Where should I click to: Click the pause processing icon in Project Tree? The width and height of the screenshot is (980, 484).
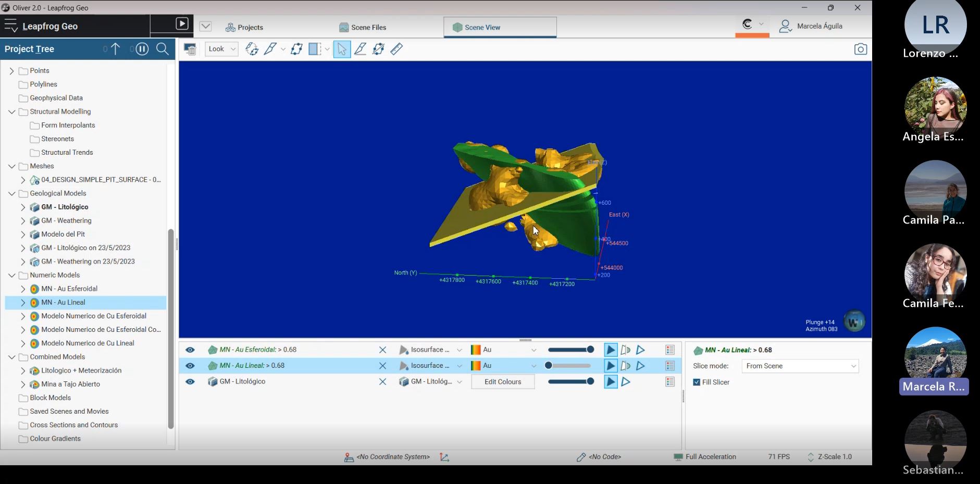tap(142, 49)
